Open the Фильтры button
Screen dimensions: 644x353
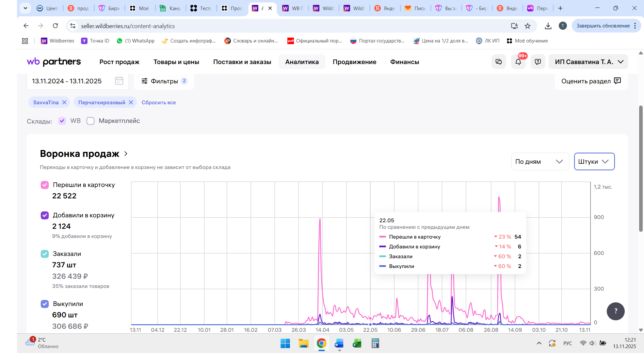(164, 81)
